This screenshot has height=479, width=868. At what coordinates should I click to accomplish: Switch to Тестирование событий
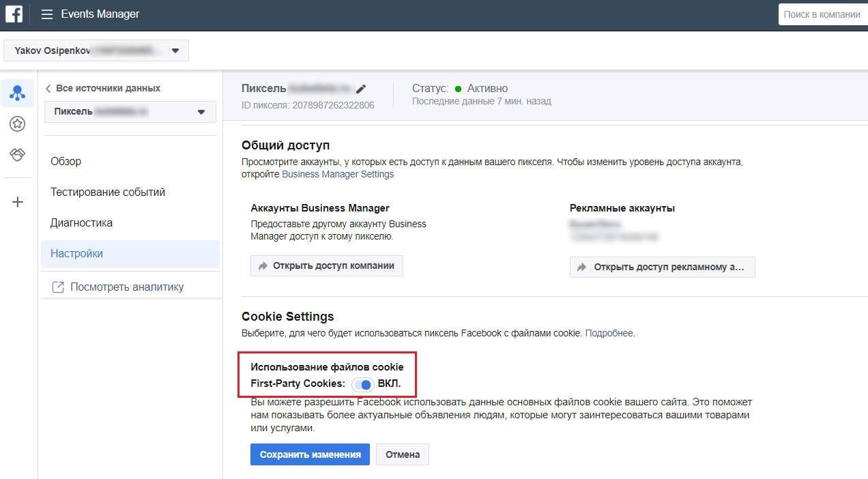(108, 192)
